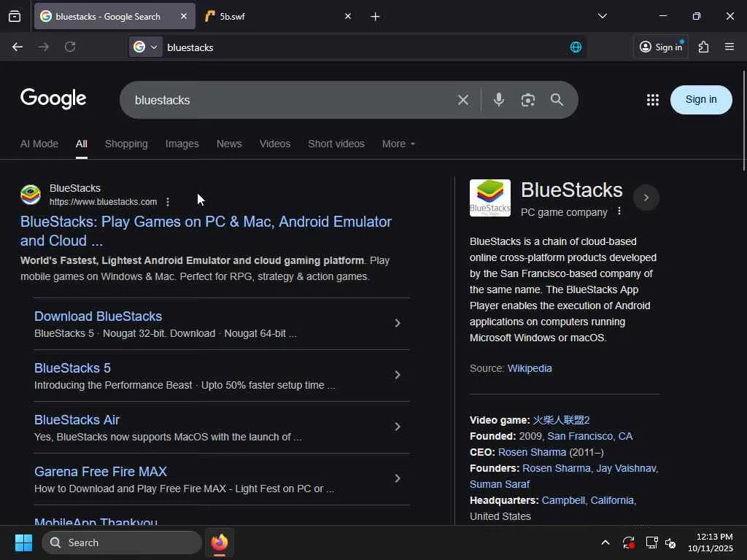Open the BlueStacks: Play Games on PC result
The width and height of the screenshot is (747, 560).
[x=206, y=231]
